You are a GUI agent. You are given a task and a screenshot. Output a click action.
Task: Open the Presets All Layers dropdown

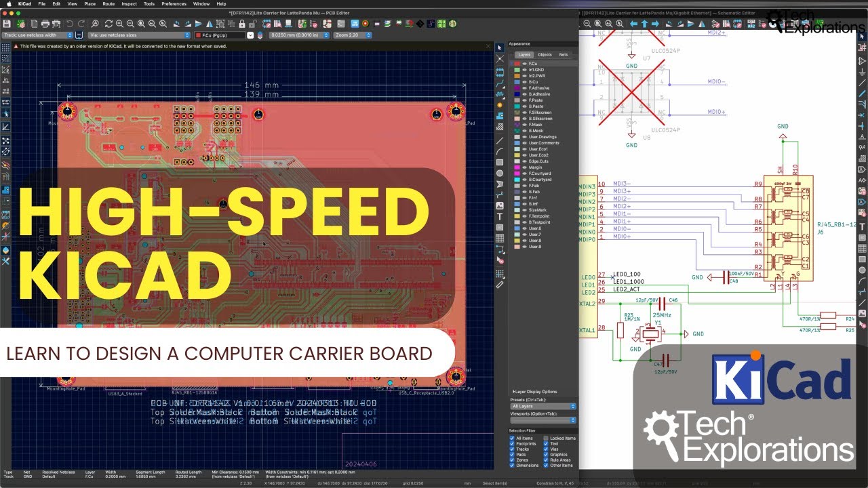point(543,406)
